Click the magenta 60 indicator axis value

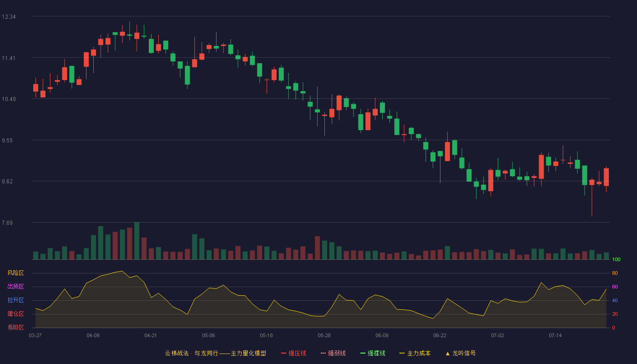tap(615, 287)
